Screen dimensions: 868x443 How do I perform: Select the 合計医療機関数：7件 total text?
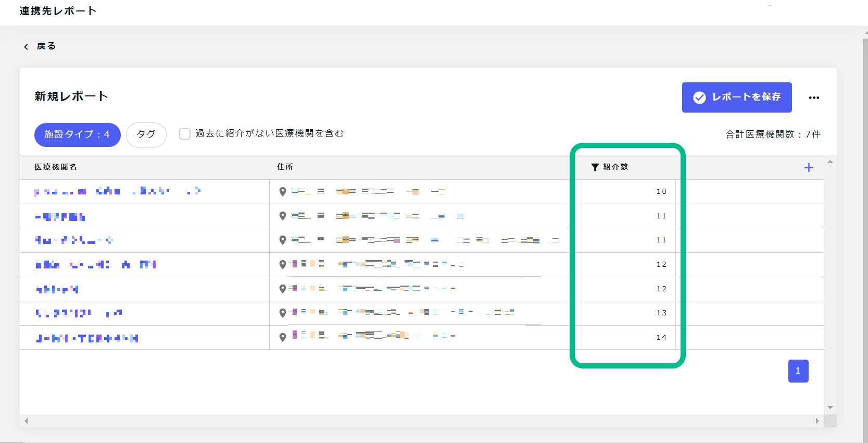[773, 134]
